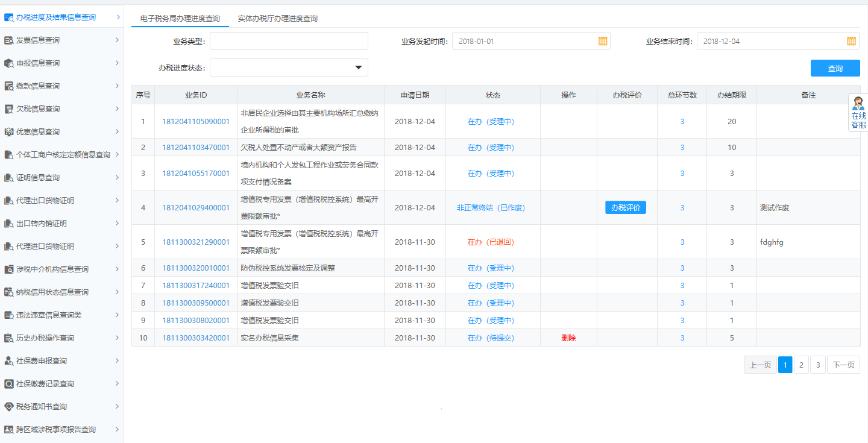Click the calendar icon for 业务结束时间
The height and width of the screenshot is (443, 868).
(x=851, y=40)
